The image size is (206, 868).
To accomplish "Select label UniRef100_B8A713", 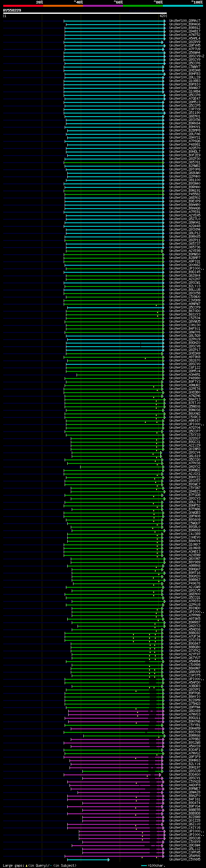I will pyautogui.click(x=185, y=399).
